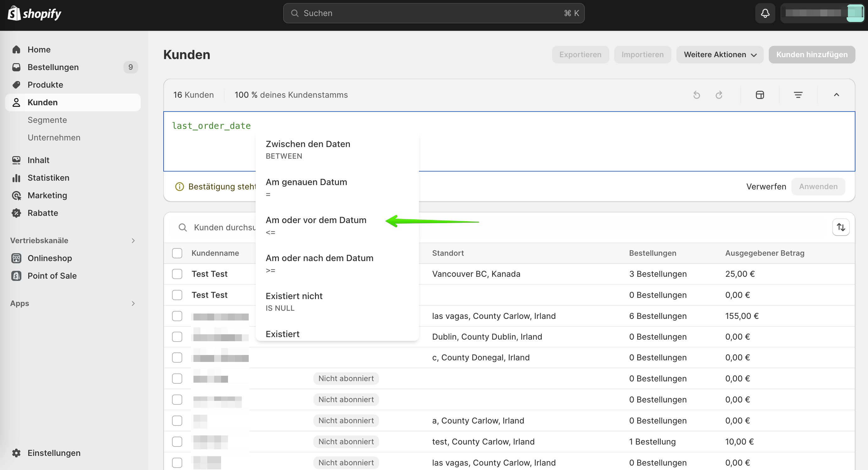The width and height of the screenshot is (868, 470).
Task: Click the Anwenden button
Action: 818,186
